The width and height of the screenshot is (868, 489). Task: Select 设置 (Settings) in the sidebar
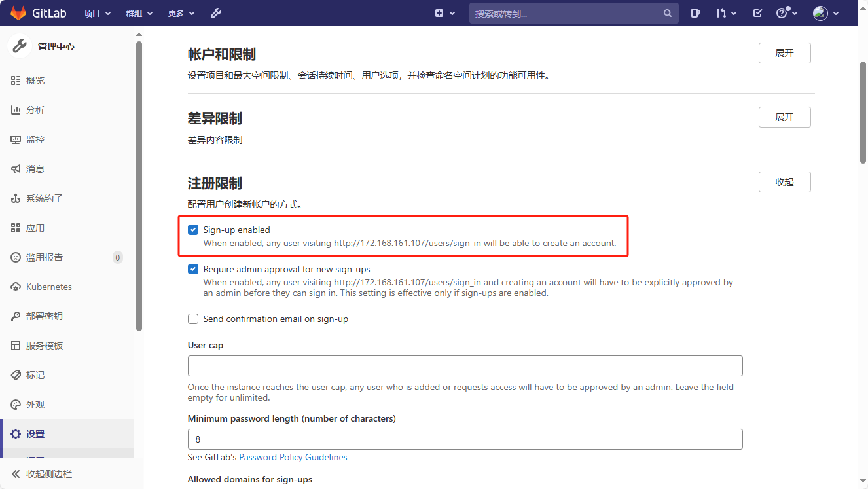(35, 434)
